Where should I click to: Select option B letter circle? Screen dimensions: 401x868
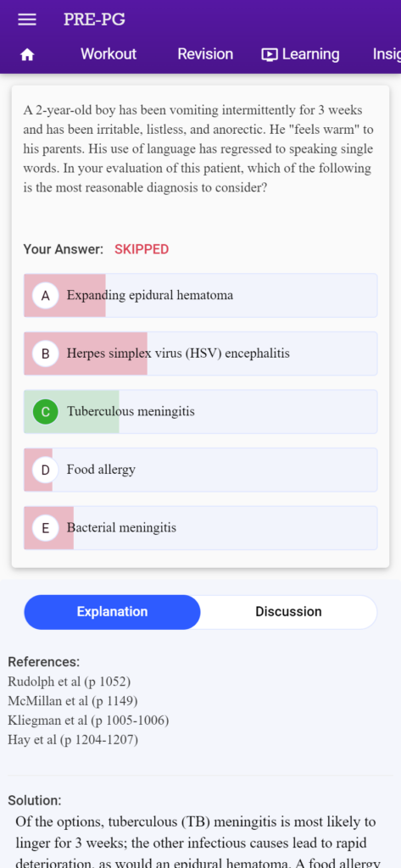(x=46, y=353)
